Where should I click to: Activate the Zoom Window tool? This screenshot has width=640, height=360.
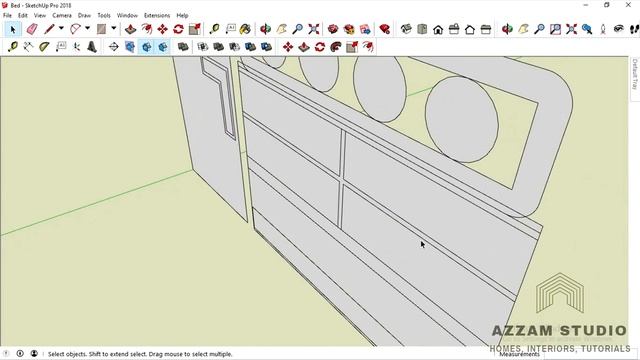(x=555, y=29)
